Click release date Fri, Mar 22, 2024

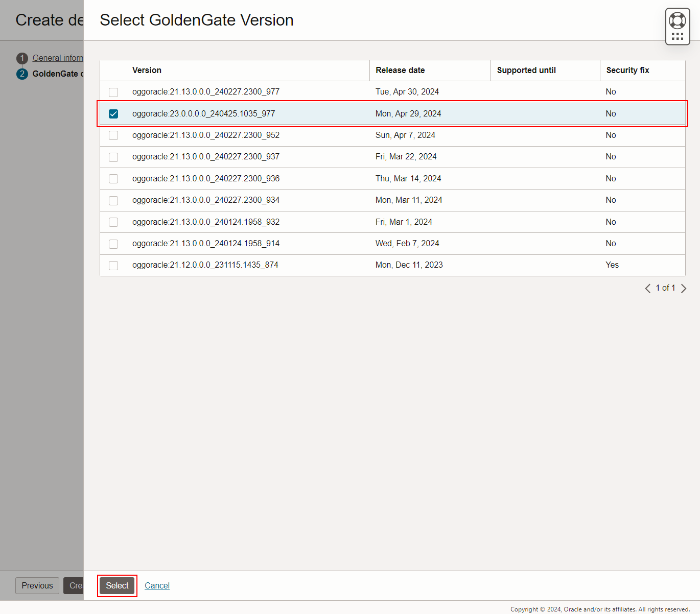click(406, 157)
